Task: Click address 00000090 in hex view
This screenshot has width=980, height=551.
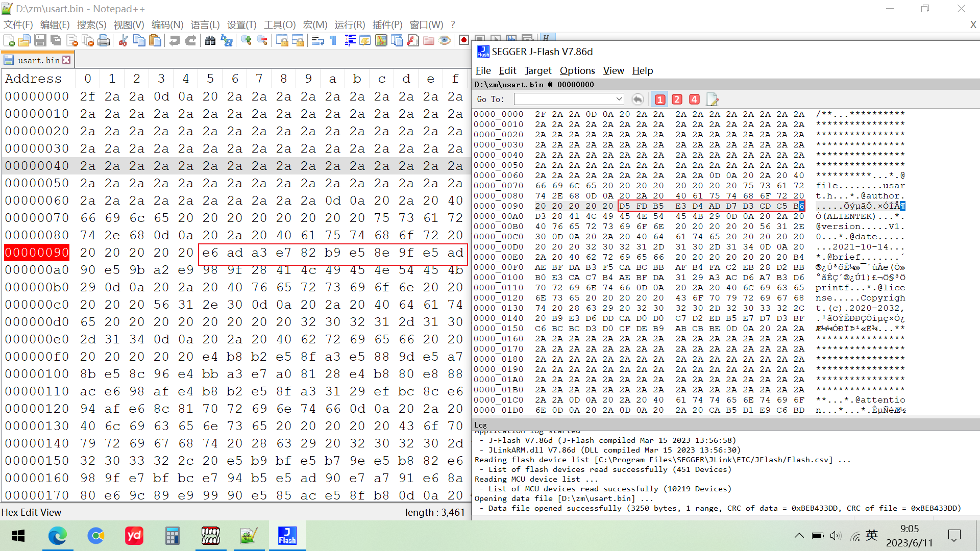Action: [x=37, y=253]
